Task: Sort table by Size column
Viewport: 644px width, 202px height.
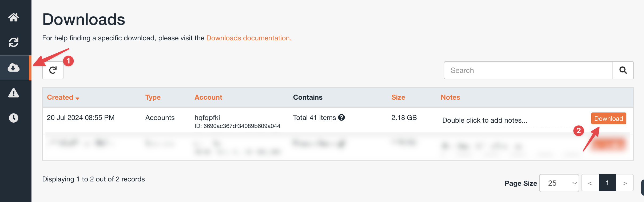Action: coord(398,97)
